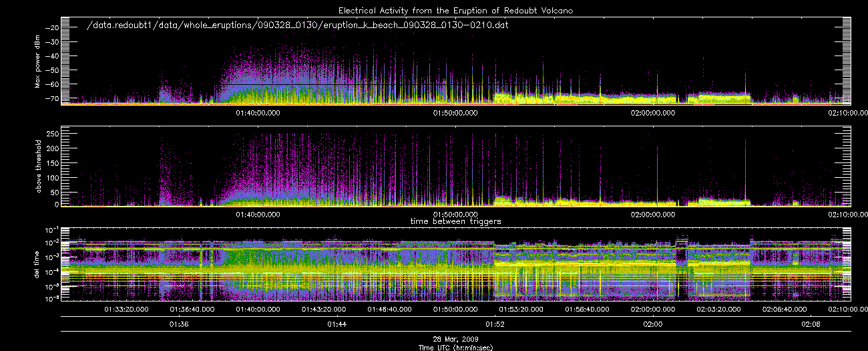The width and height of the screenshot is (868, 351).
Task: Click the 01:36 label on the lower axis
Action: pos(179,324)
